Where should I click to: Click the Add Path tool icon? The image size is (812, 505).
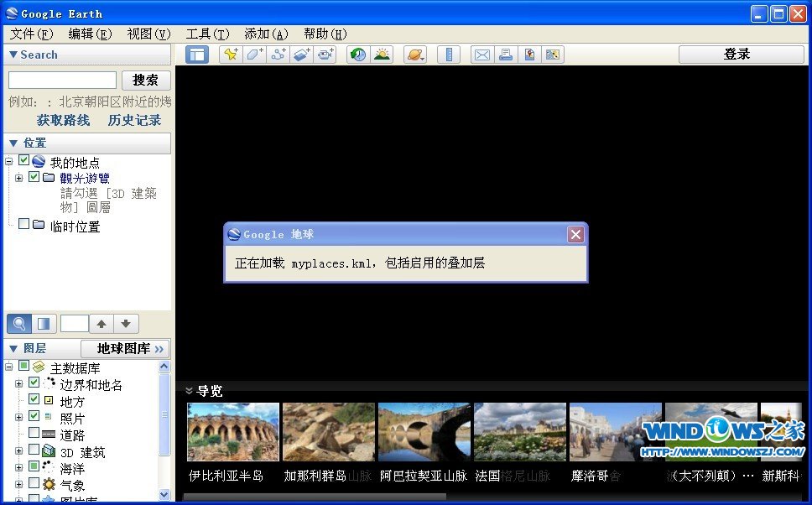(x=278, y=55)
